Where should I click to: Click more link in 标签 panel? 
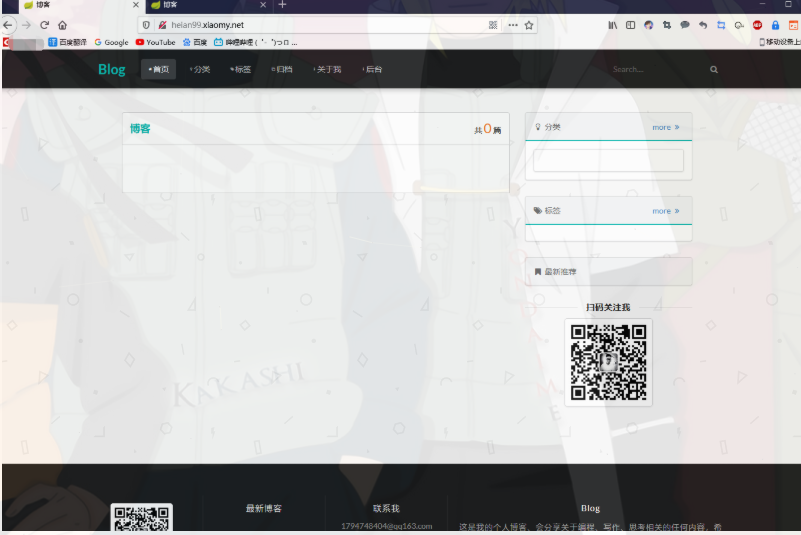666,211
